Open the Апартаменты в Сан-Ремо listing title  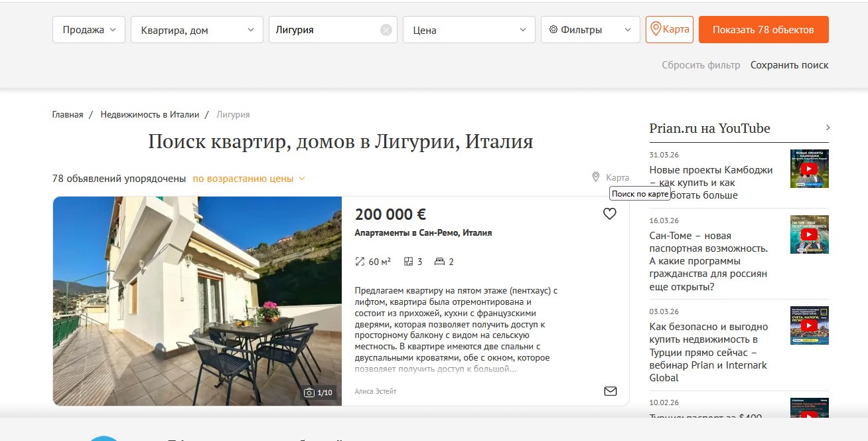pos(423,233)
